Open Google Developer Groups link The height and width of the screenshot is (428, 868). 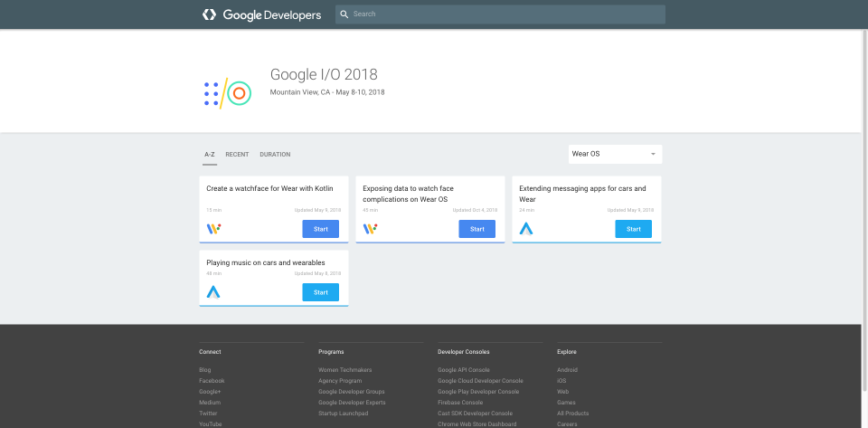click(352, 392)
